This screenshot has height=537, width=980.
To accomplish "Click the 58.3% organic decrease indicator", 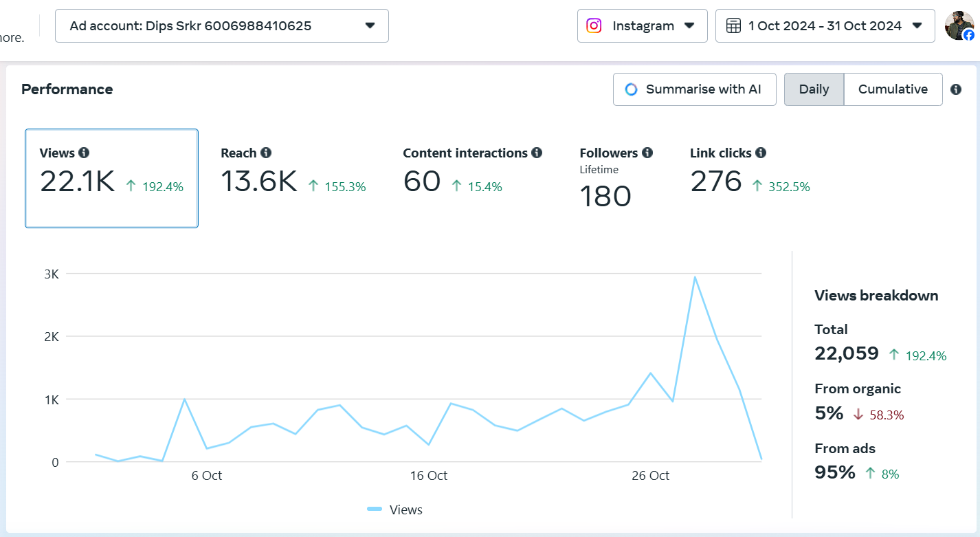I will (x=878, y=415).
